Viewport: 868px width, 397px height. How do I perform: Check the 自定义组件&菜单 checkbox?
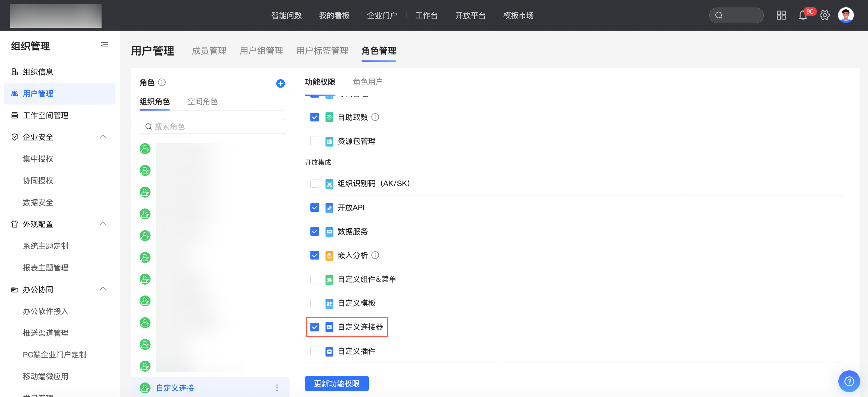coord(314,279)
